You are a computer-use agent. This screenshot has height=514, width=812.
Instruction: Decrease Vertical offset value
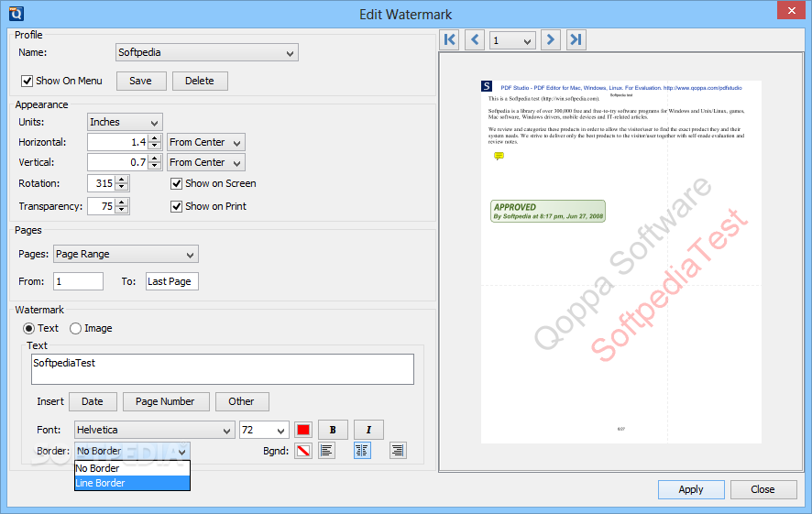point(155,166)
